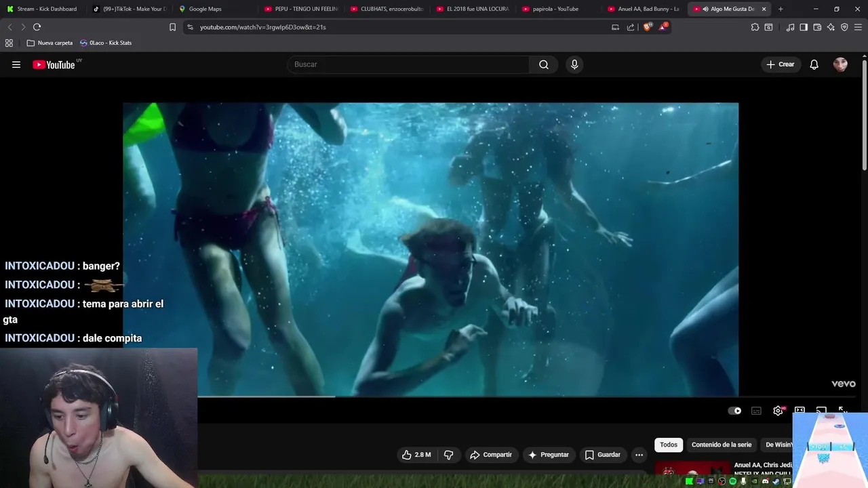Open YouTube notifications bell

coord(814,64)
